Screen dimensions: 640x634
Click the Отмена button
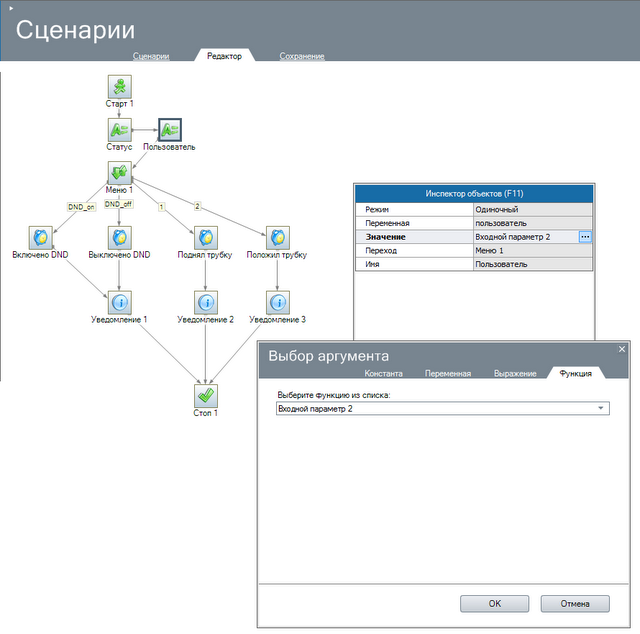click(x=575, y=603)
